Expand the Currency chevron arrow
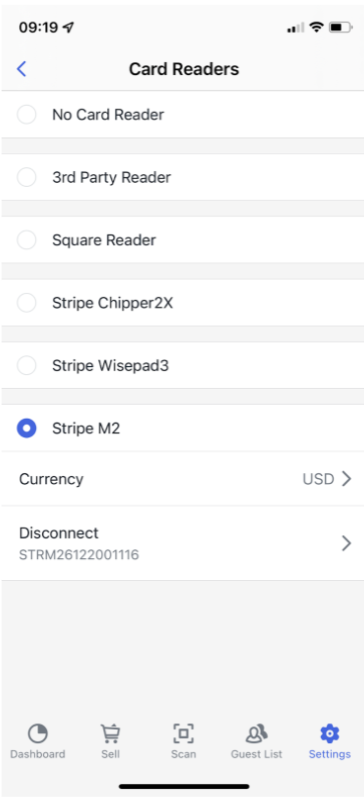 point(347,479)
